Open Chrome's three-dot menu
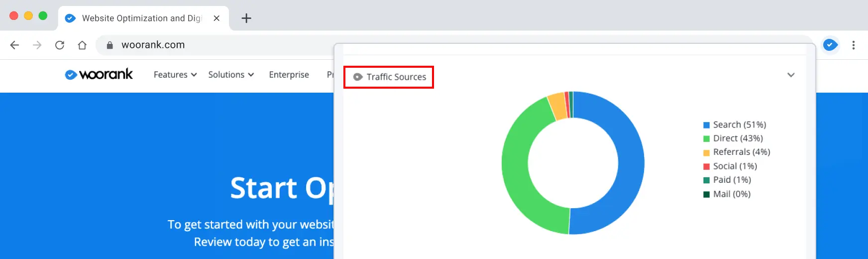This screenshot has width=868, height=259. (x=853, y=45)
